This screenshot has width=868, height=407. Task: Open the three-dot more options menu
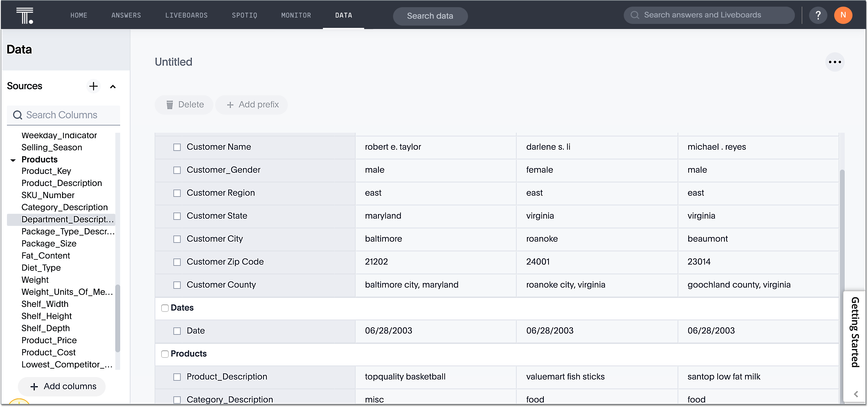click(834, 62)
